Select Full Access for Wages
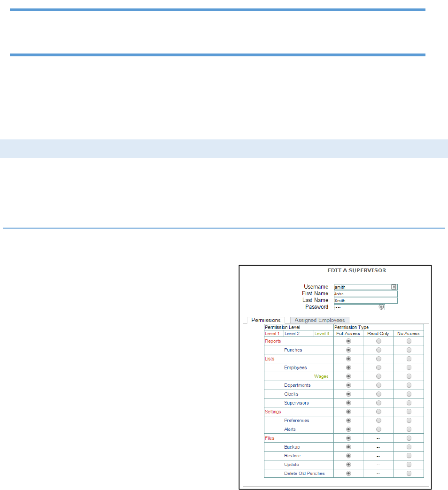The image size is (448, 490). coord(348,376)
